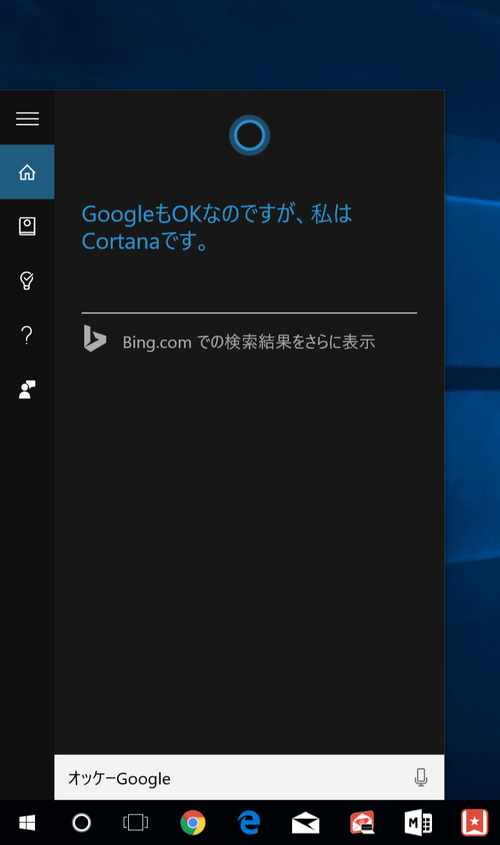Open the Cortana Notebook icon
The width and height of the screenshot is (500, 845).
pos(27,226)
